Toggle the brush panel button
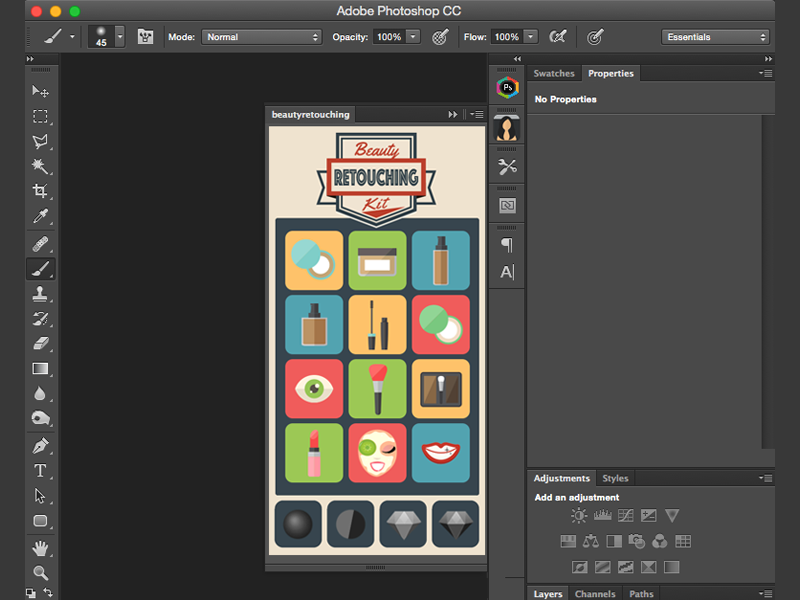This screenshot has width=800, height=600. tap(146, 37)
